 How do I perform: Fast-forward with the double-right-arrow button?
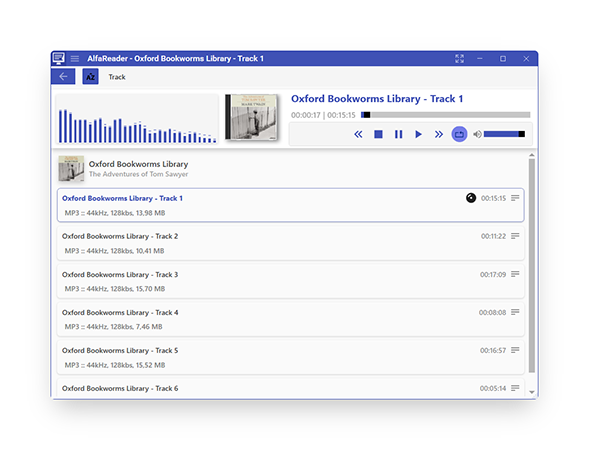[438, 134]
